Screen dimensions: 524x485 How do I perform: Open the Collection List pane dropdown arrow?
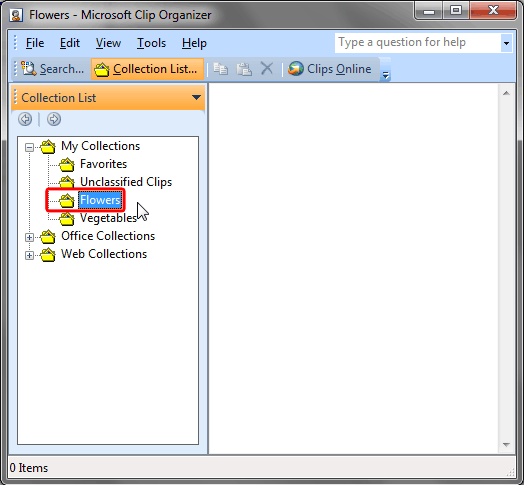[196, 98]
